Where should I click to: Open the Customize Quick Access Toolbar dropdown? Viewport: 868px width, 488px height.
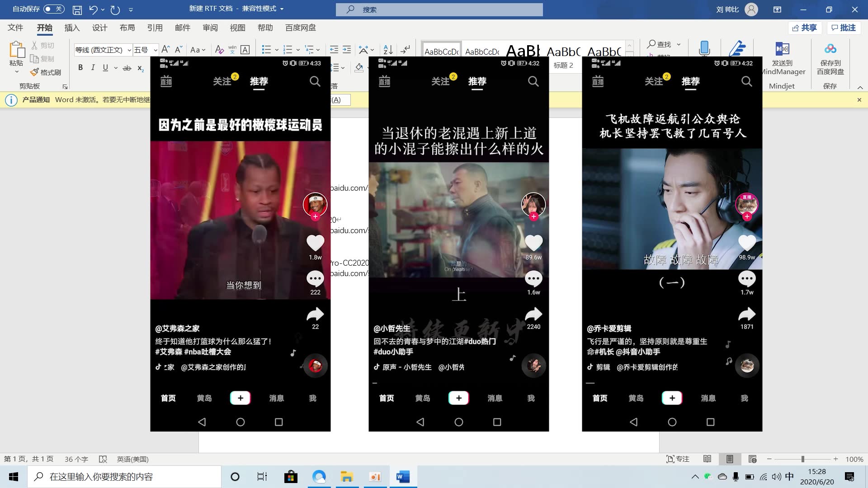point(131,9)
